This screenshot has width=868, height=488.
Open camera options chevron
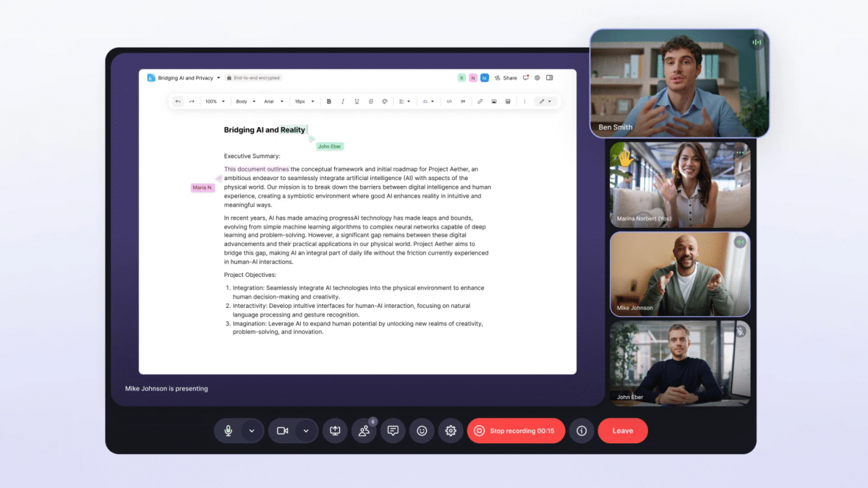pyautogui.click(x=306, y=431)
